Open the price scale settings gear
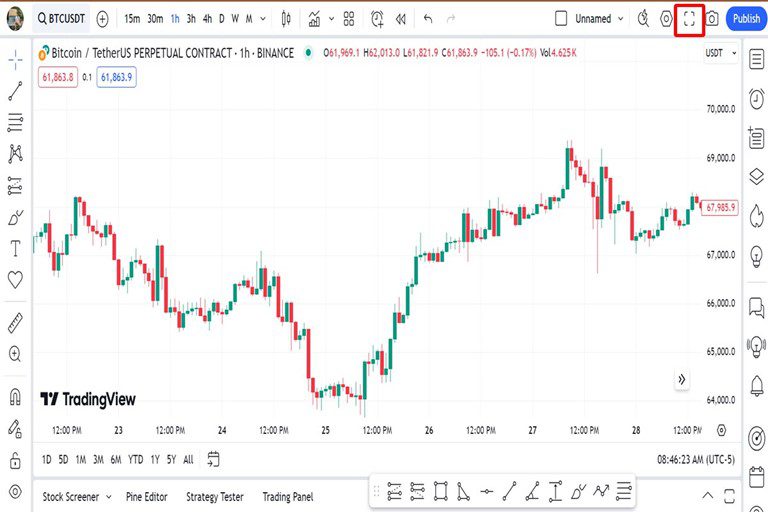Screen dimensions: 768x512 pos(721,430)
